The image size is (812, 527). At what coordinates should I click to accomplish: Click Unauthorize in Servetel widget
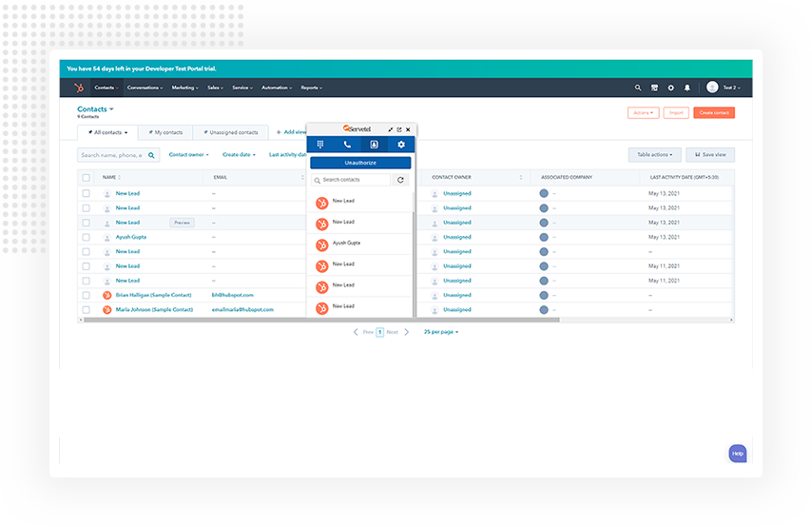tap(360, 164)
